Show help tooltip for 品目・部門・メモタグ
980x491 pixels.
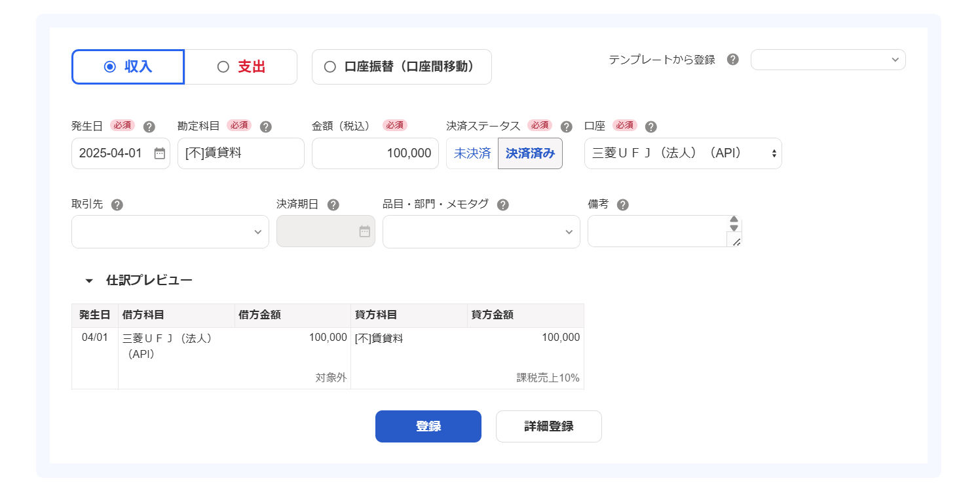(x=502, y=205)
